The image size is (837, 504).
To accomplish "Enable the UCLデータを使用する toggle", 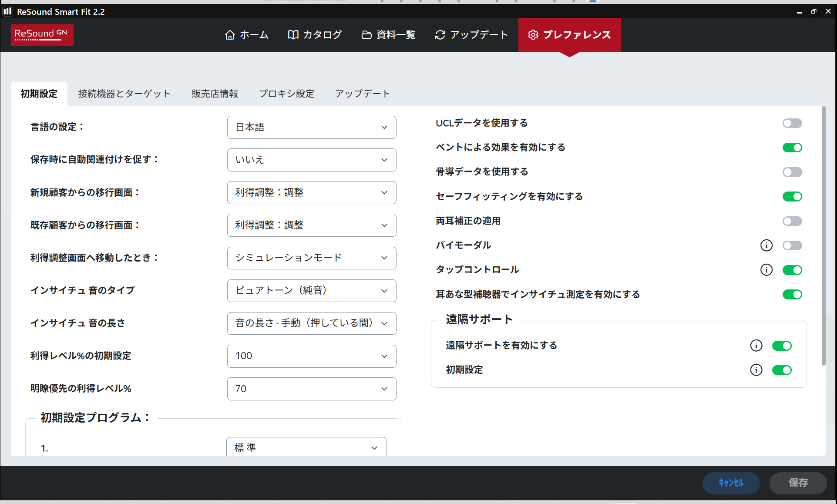I will 792,123.
